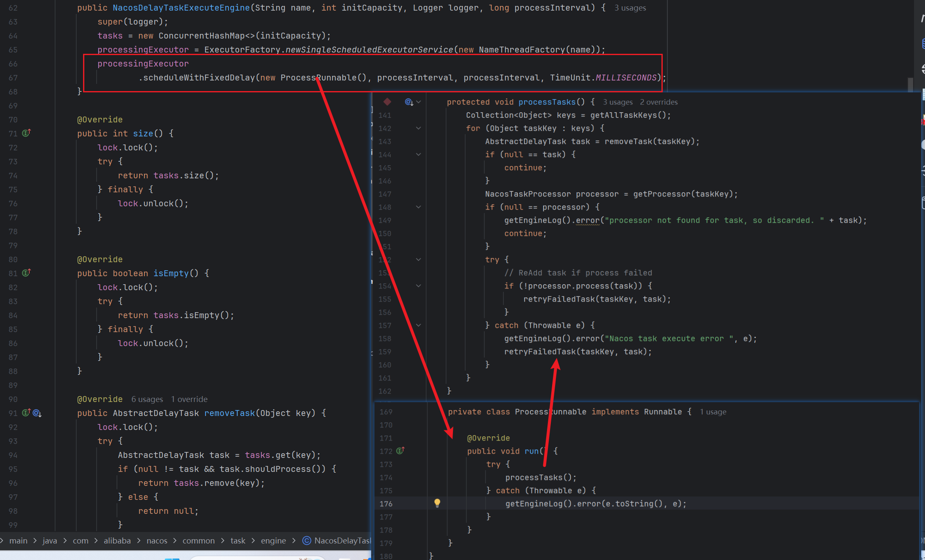
Task: Click the '3 usages' hint on constructor
Action: click(x=630, y=8)
